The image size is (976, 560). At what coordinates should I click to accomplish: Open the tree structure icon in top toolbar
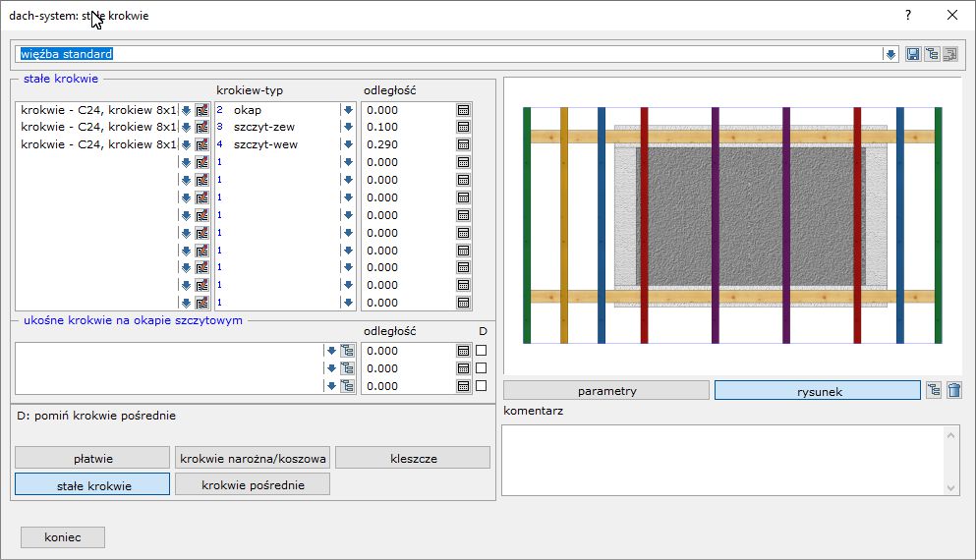[x=931, y=54]
